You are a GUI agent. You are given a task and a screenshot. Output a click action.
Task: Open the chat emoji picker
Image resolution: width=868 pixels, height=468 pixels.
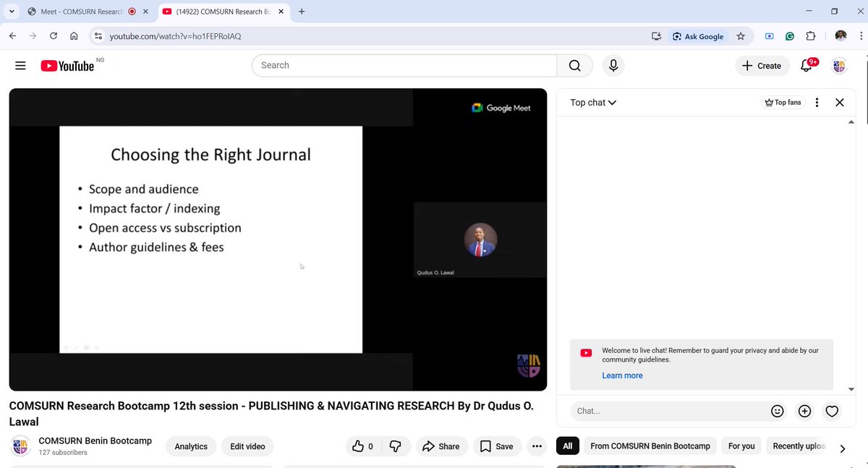coord(778,411)
